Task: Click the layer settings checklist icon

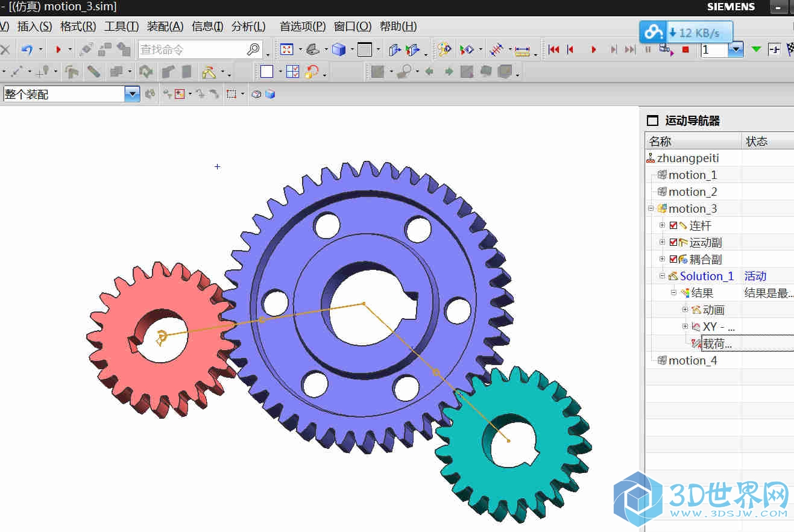Action: 292,72
